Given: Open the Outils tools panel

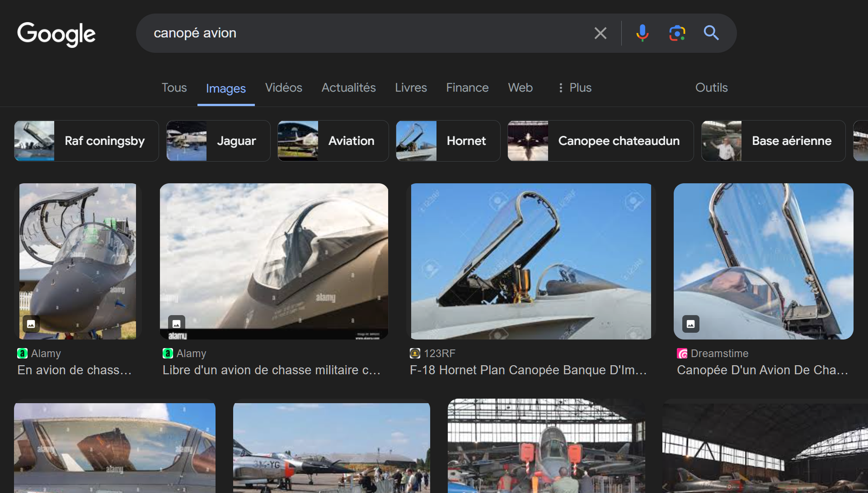Looking at the screenshot, I should click(x=711, y=88).
